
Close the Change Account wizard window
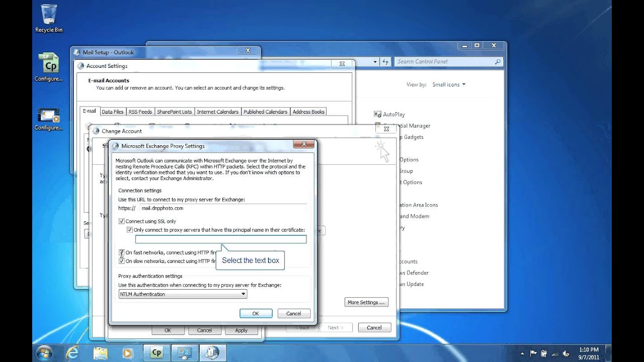386,129
